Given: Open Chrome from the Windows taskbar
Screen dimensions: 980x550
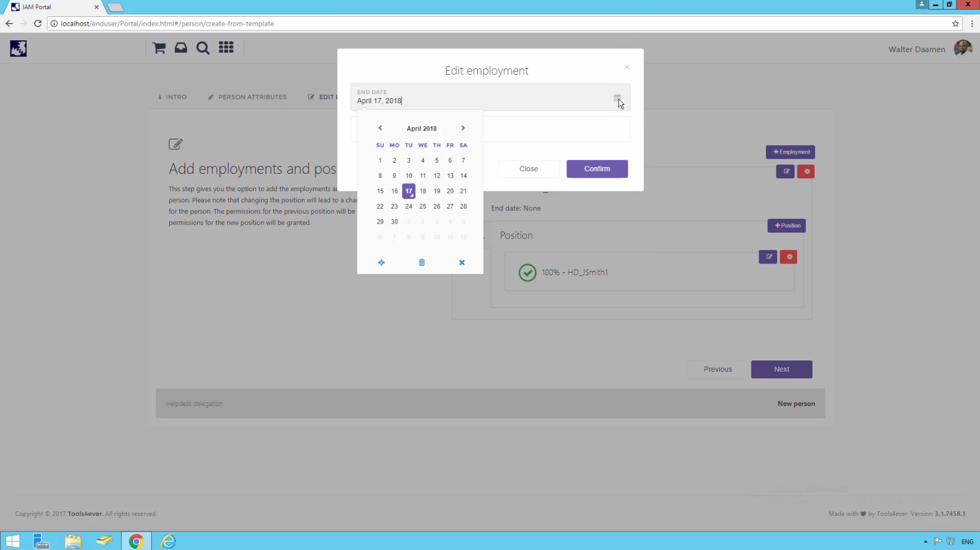Looking at the screenshot, I should click(x=136, y=541).
